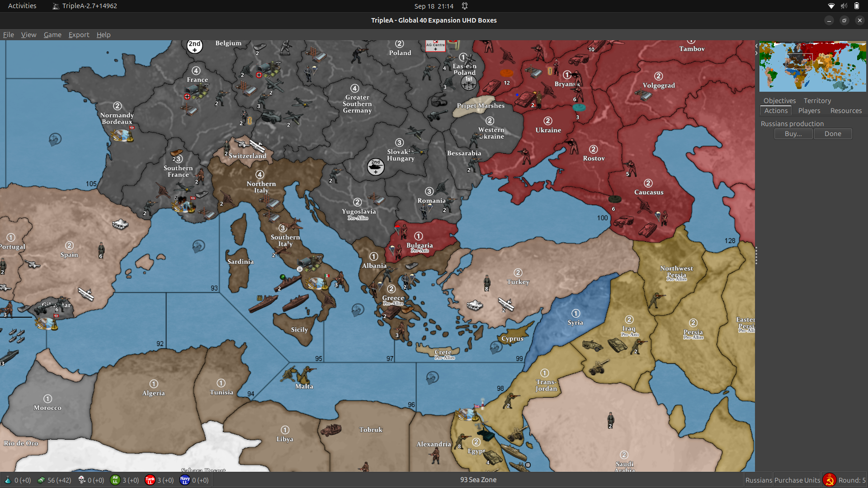Select the Actions tab
868x488 pixels.
[776, 111]
